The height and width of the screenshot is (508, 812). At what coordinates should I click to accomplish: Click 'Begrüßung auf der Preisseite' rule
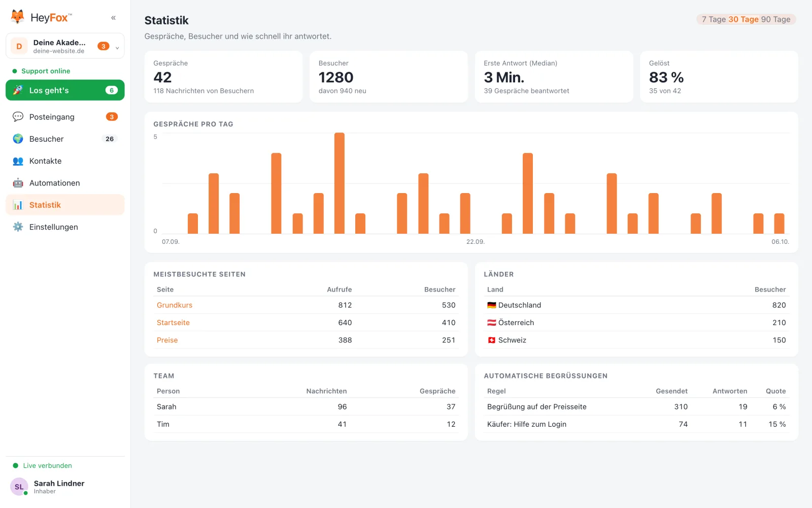coord(536,407)
